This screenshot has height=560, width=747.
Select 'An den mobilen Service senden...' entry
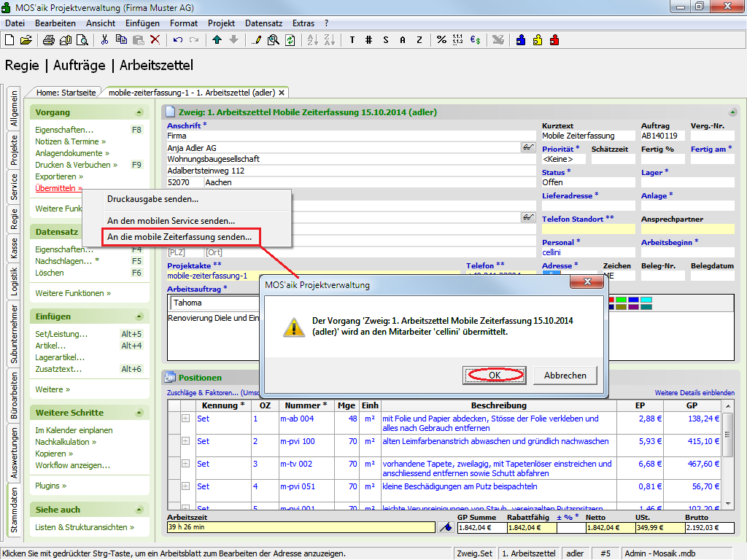[x=171, y=220]
